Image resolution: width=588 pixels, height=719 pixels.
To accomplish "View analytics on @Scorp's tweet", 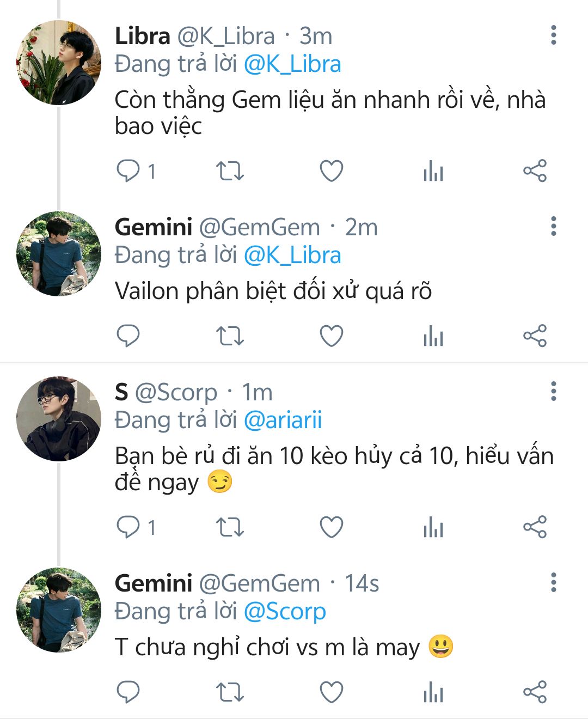I will coord(433,527).
